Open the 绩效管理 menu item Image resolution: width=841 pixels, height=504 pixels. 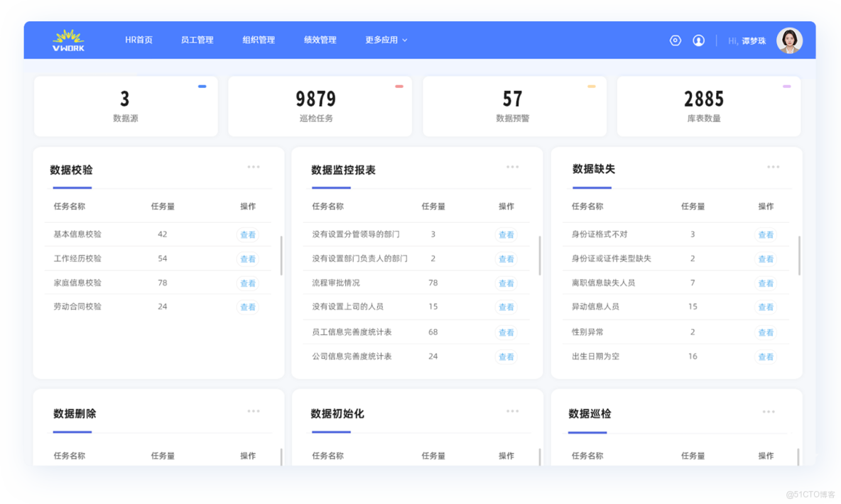(319, 40)
